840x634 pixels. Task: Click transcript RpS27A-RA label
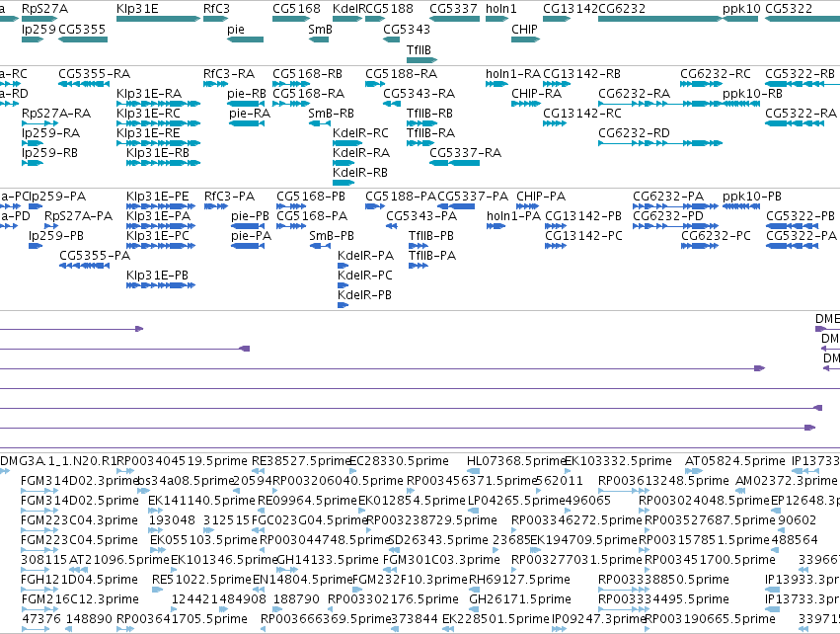click(x=56, y=114)
